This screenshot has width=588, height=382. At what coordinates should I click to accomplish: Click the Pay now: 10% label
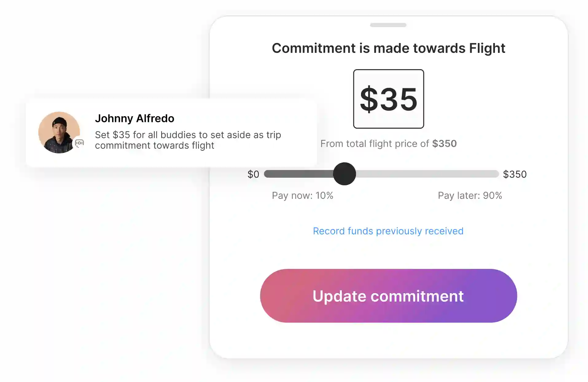(302, 195)
